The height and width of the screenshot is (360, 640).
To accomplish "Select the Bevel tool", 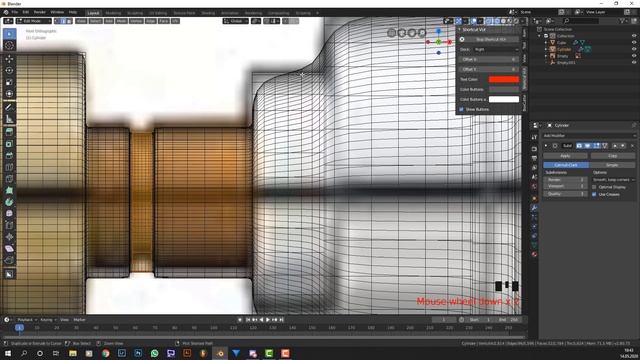I will click(x=9, y=156).
